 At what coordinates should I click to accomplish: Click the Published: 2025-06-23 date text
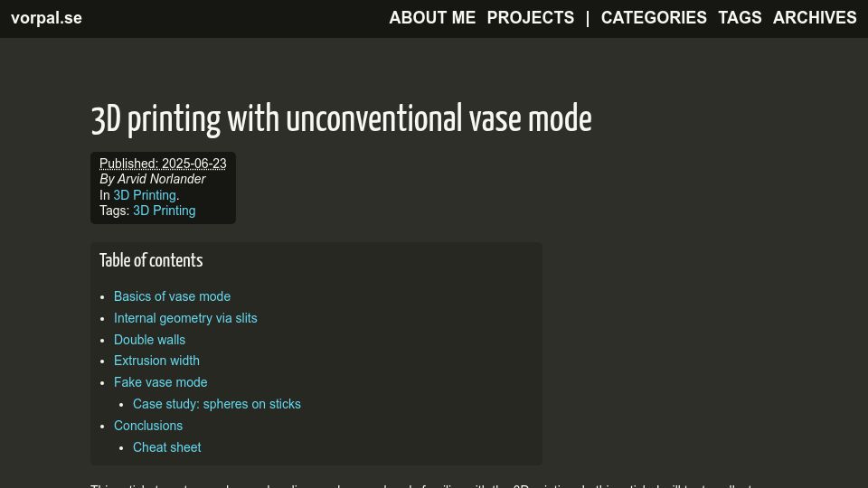click(163, 164)
